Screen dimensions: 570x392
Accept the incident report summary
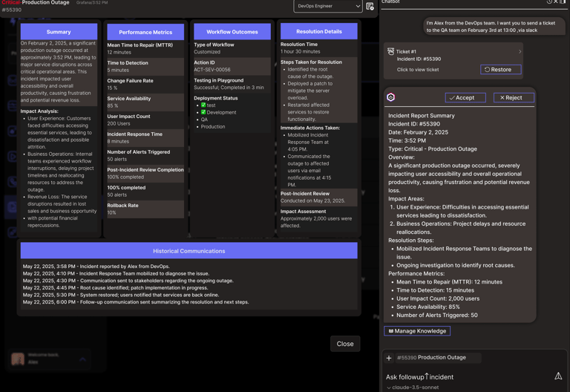[465, 97]
